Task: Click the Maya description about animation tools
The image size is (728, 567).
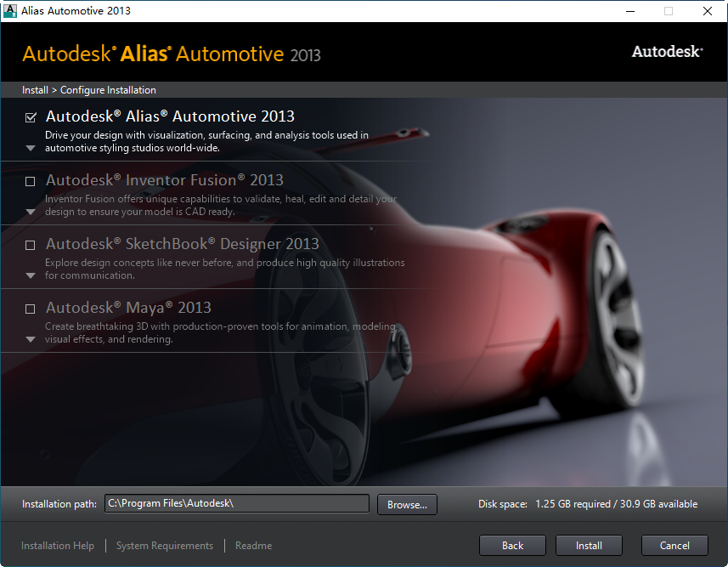Action: [x=220, y=332]
